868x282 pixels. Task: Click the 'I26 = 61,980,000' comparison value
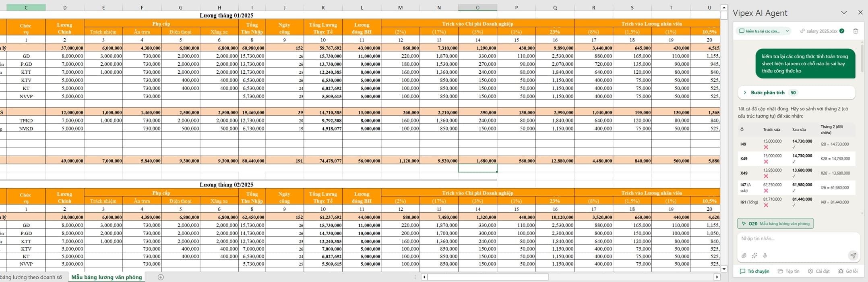pyautogui.click(x=835, y=188)
